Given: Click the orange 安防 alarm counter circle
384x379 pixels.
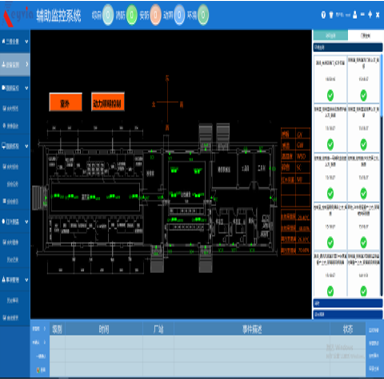Looking at the screenshot, I should pyautogui.click(x=155, y=15).
